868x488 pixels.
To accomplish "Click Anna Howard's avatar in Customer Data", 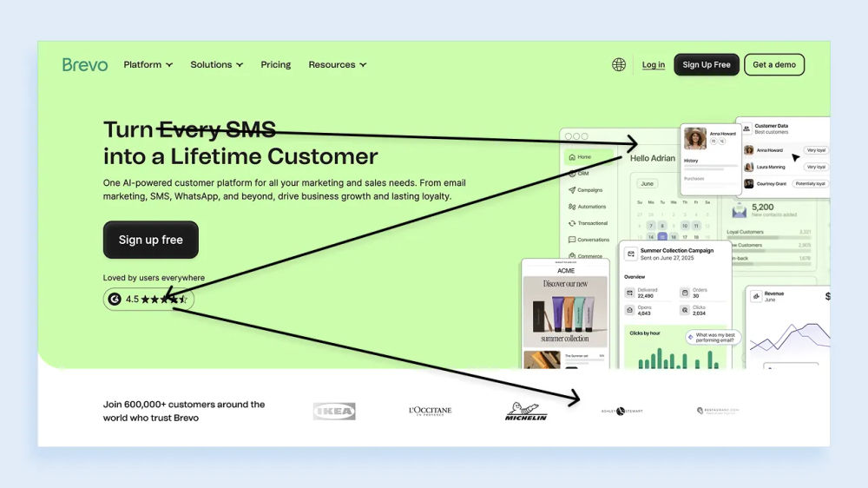I will 749,150.
